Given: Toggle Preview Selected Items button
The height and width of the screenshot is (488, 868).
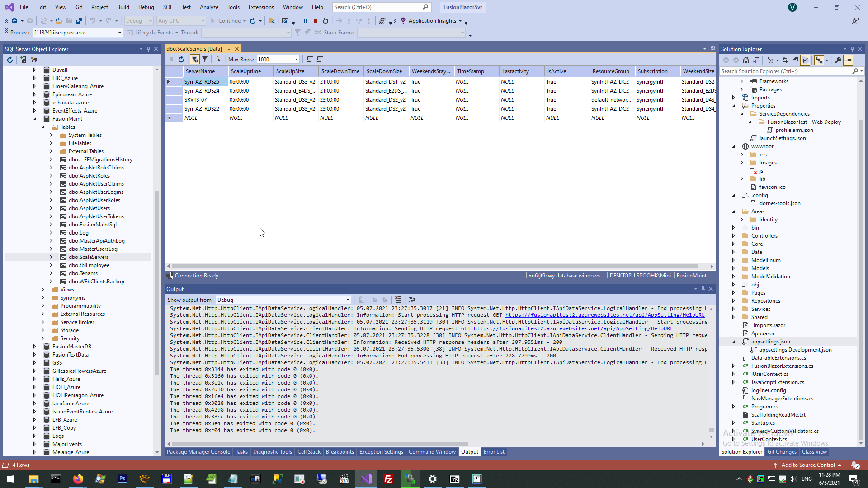Looking at the screenshot, I should tap(848, 60).
